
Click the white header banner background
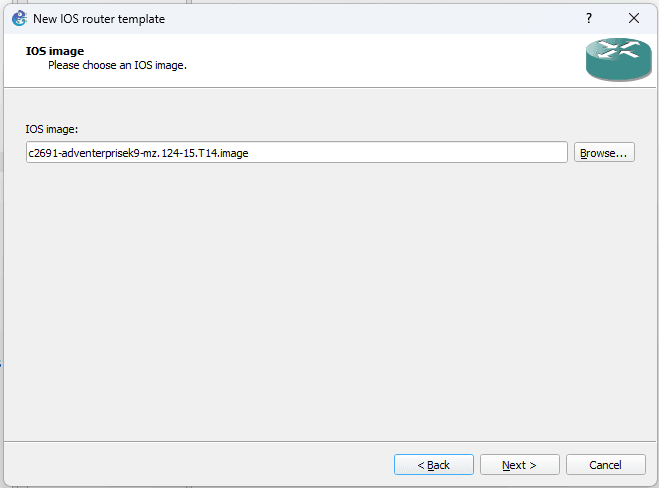point(380,60)
